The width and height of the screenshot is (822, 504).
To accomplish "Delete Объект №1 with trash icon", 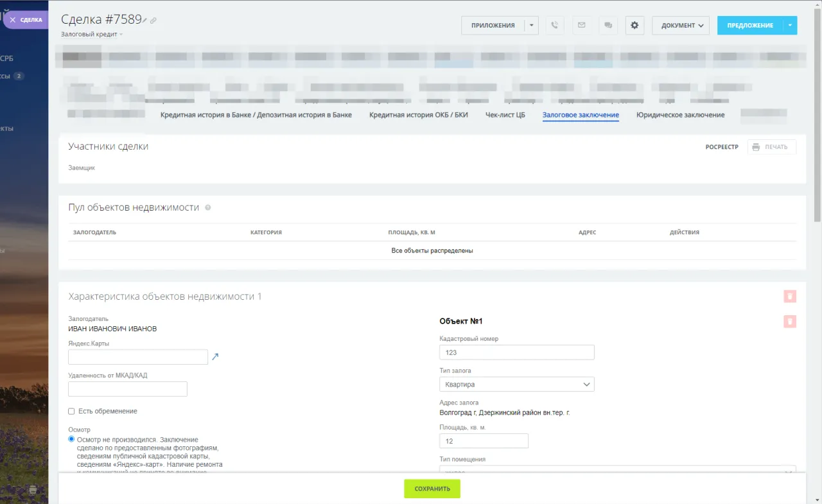I will click(x=790, y=322).
